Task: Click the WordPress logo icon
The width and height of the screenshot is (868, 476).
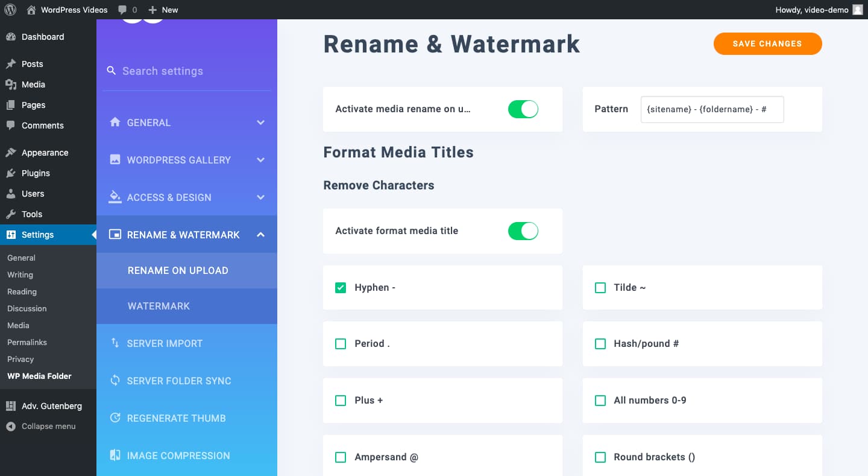Action: click(x=10, y=10)
